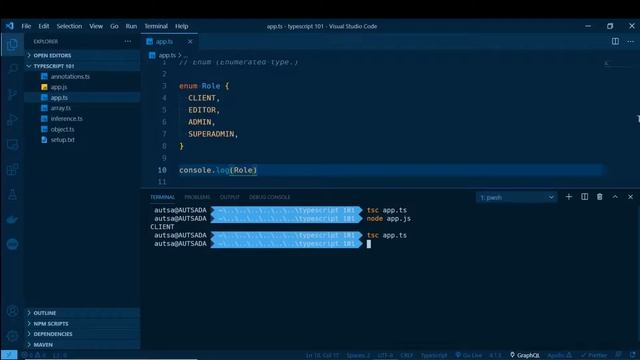
Task: Click the Spaces indentation status entry
Action: pos(358,355)
